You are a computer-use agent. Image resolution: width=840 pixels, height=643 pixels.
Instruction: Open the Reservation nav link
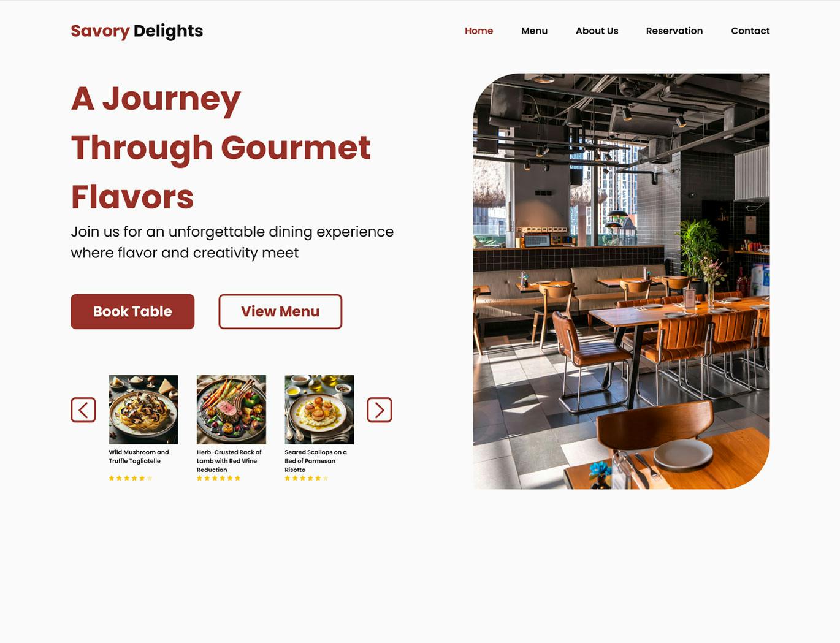point(674,31)
